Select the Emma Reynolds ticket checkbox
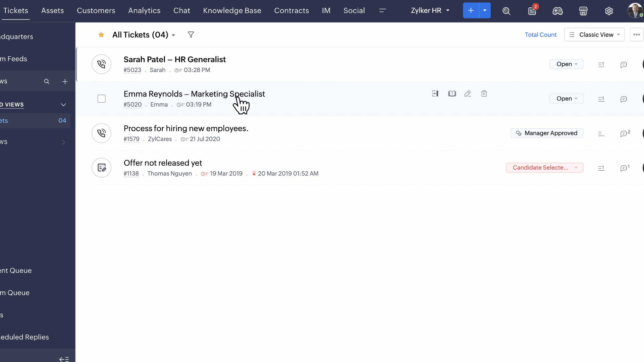This screenshot has width=644, height=362. coord(101,99)
